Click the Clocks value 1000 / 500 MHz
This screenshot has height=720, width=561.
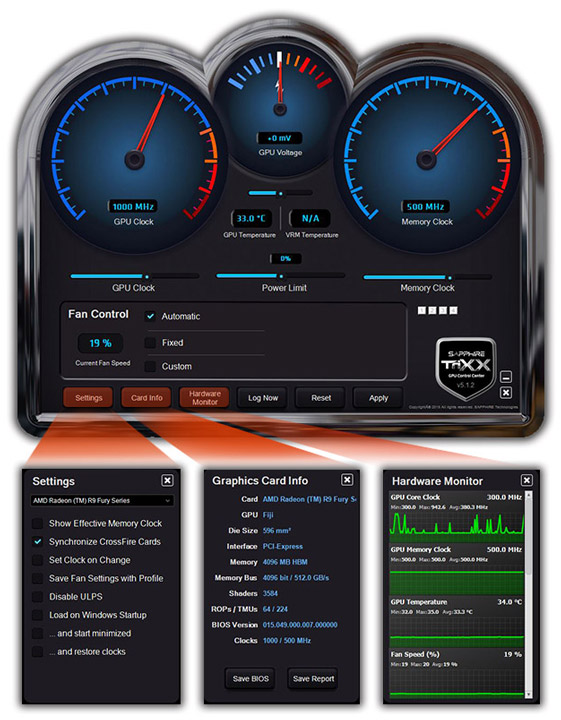click(x=286, y=641)
